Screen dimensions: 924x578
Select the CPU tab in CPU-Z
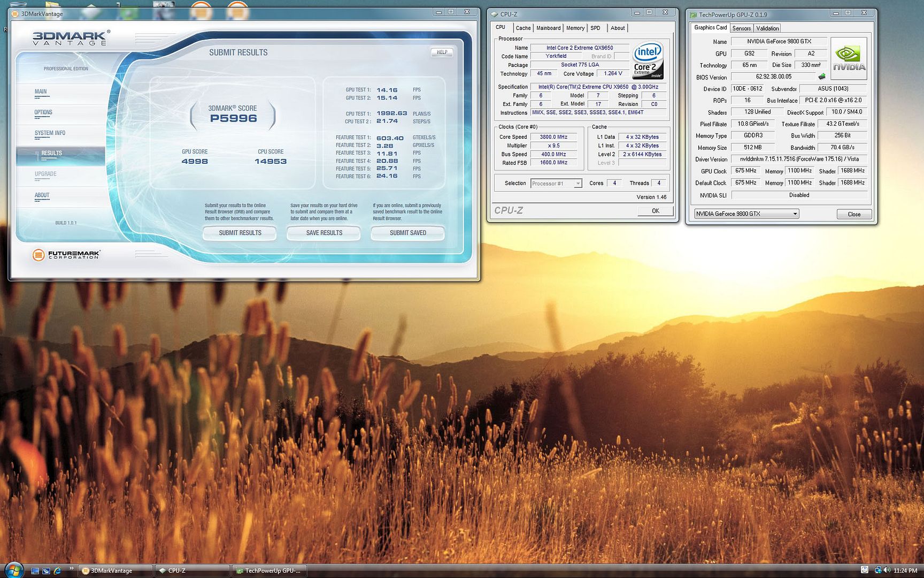click(x=500, y=27)
